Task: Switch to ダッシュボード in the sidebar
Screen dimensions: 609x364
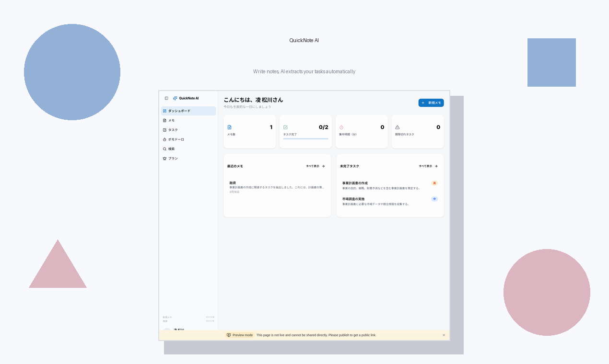Action: click(180, 111)
